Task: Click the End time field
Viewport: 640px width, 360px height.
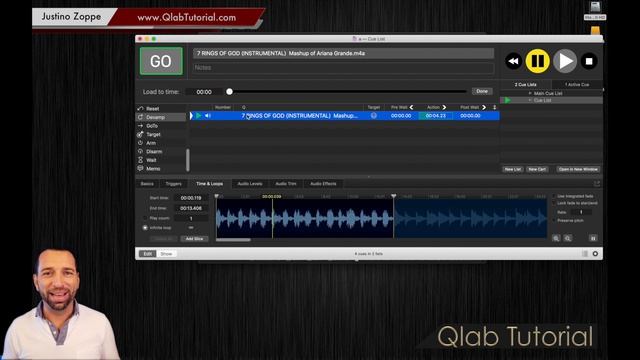Action: click(x=191, y=208)
